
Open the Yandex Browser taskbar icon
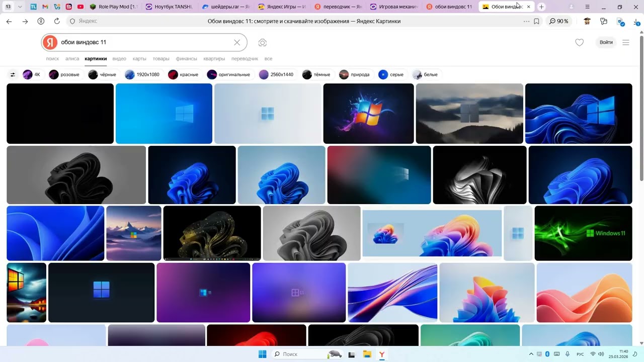382,354
